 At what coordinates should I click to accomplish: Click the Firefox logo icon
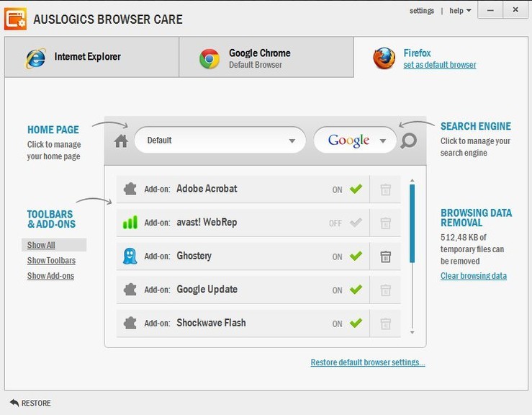pyautogui.click(x=384, y=58)
